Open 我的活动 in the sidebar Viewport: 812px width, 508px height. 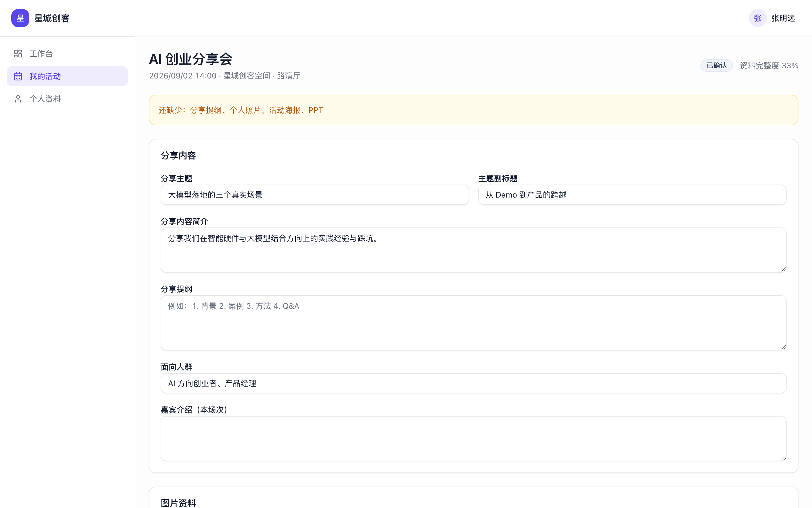click(x=67, y=76)
